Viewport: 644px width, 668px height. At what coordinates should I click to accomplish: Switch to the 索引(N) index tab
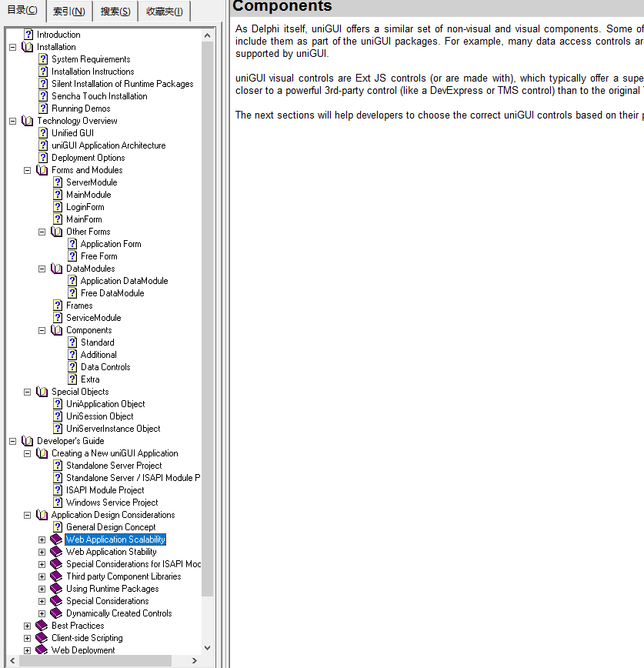coord(69,12)
